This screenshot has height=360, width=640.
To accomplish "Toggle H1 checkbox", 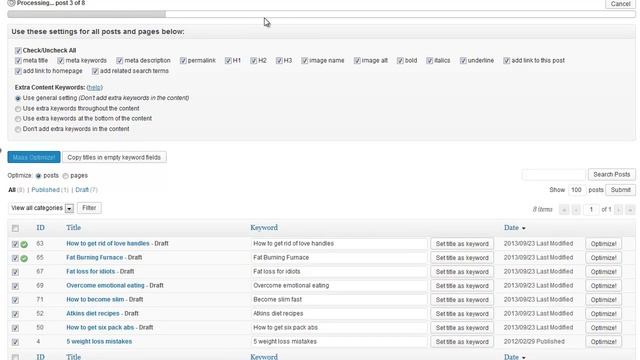I will click(228, 61).
